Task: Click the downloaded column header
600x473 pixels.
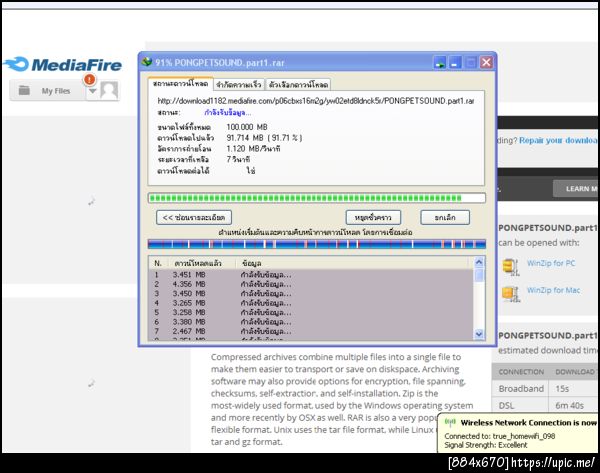Action: click(198, 263)
